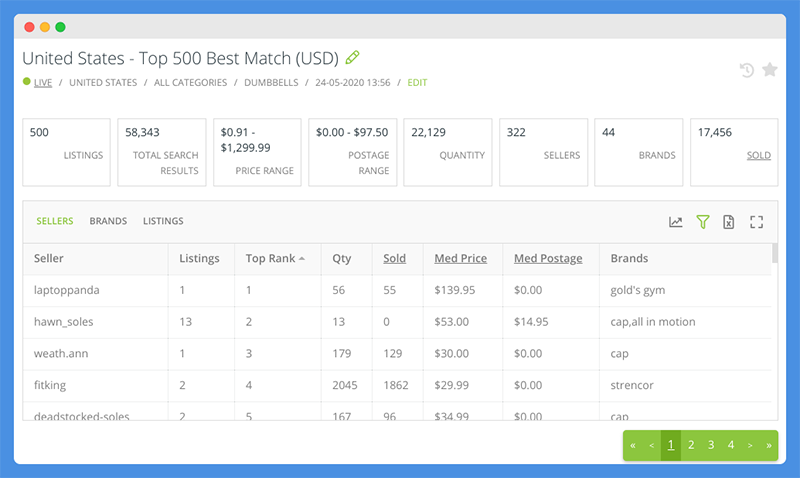Sort table by Sold column header
This screenshot has width=800, height=478.
click(394, 258)
